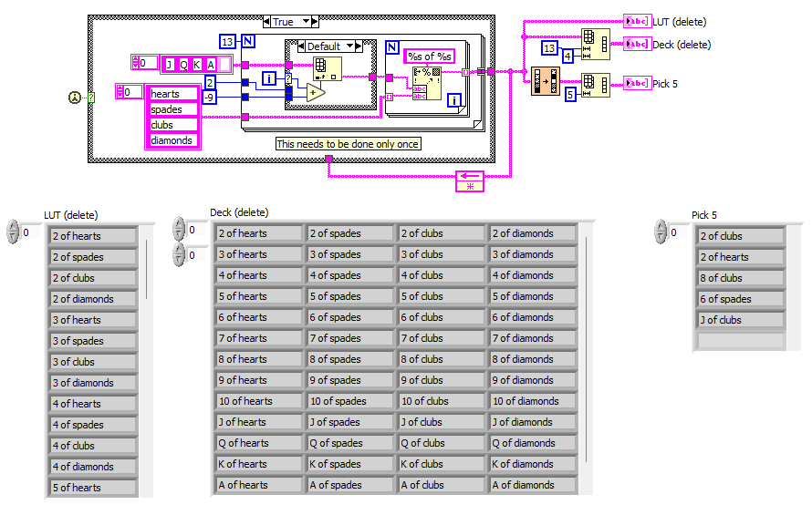The width and height of the screenshot is (812, 505).
Task: Click 'A of spades' in Deck (delete)
Action: pyautogui.click(x=349, y=485)
